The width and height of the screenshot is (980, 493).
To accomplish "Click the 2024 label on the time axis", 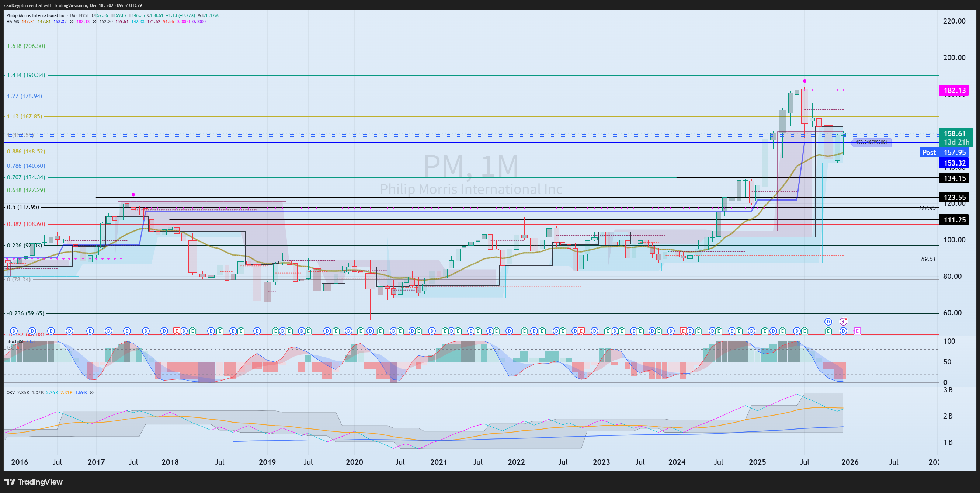I will click(677, 462).
